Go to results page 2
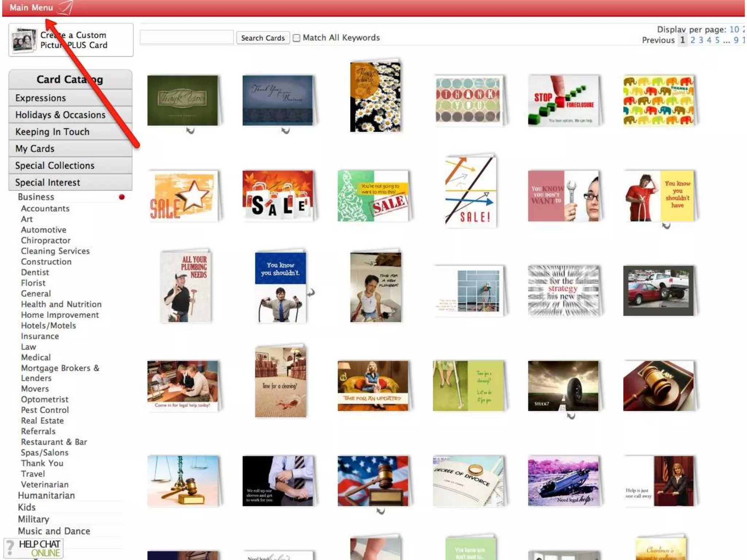Screen dimensions: 747x560 coord(692,40)
